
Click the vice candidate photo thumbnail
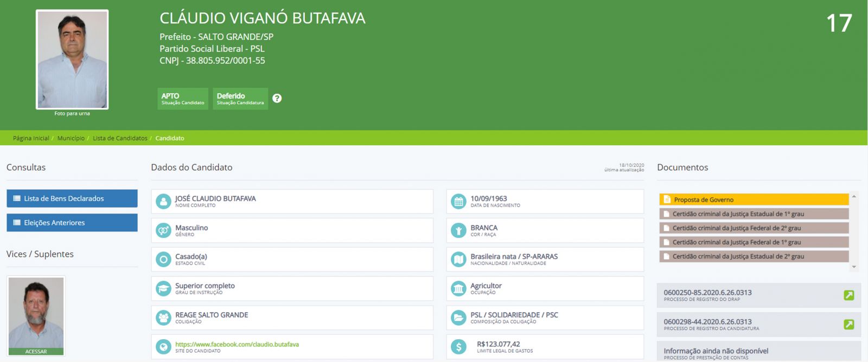pos(36,314)
